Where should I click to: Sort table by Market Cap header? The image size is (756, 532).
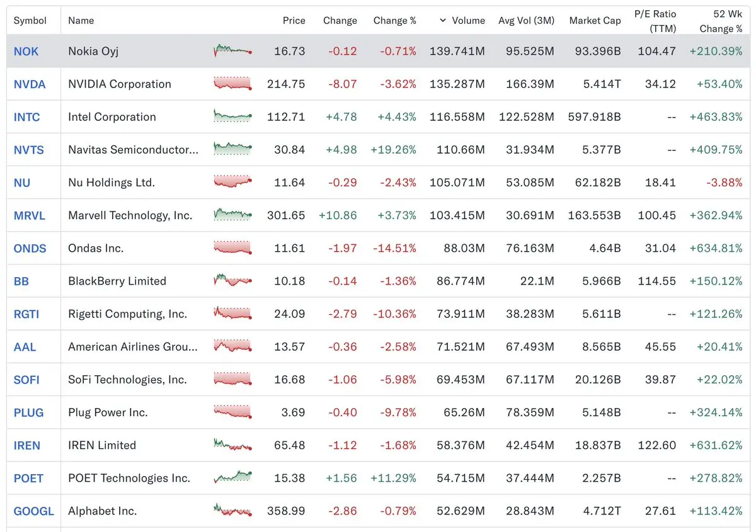595,20
